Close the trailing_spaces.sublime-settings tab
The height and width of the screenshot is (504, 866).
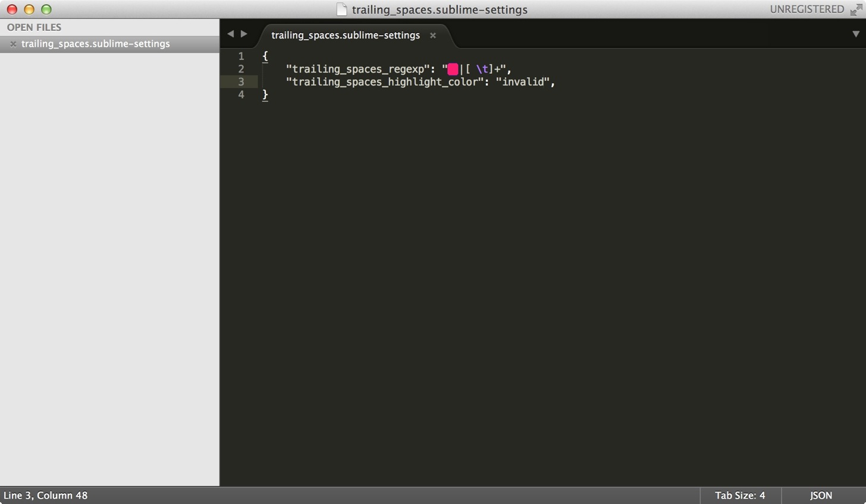433,36
